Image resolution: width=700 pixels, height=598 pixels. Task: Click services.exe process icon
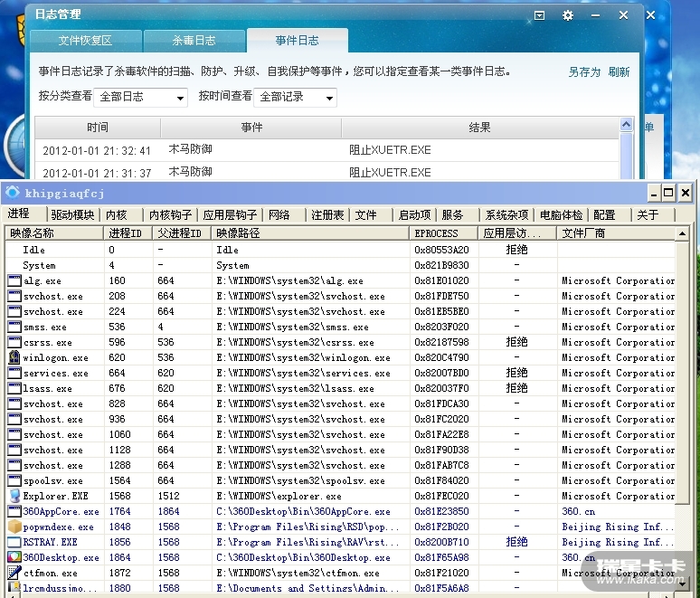[14, 373]
